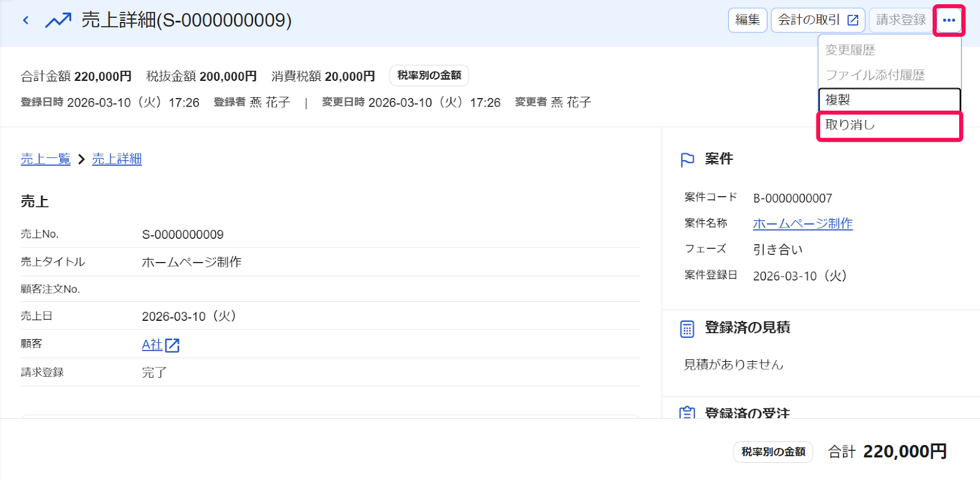Click the 編集 button
The image size is (980, 480).
(747, 20)
